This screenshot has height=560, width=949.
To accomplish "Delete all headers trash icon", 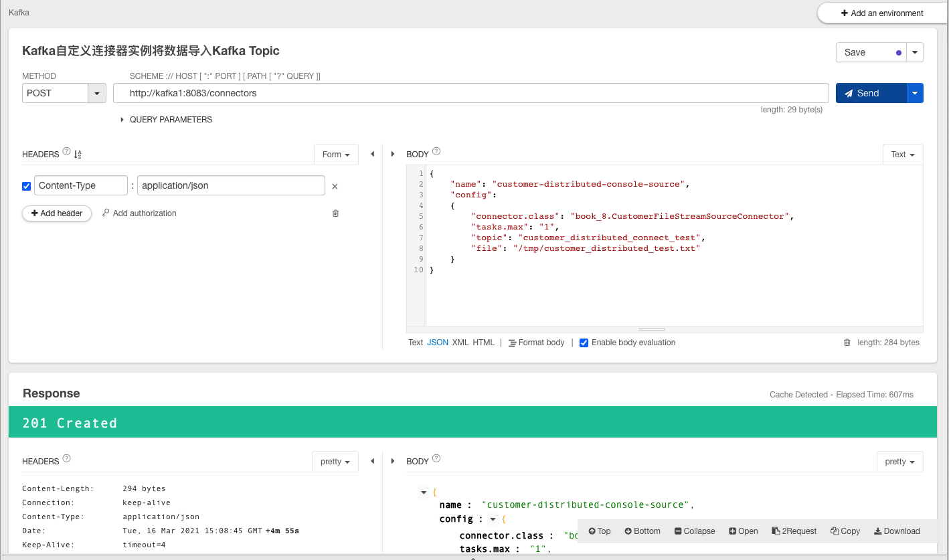I will (x=335, y=213).
